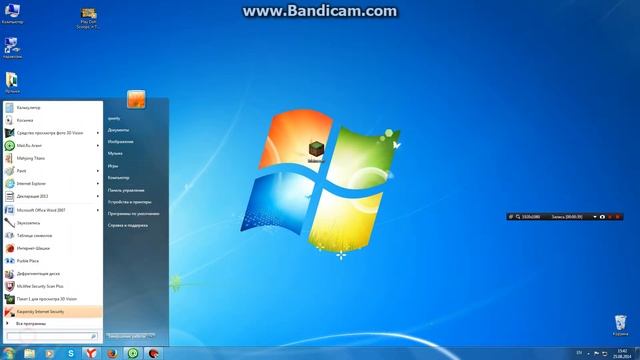The width and height of the screenshot is (640, 360).
Task: Expand Декларация 2013 jump list arrow
Action: click(98, 196)
